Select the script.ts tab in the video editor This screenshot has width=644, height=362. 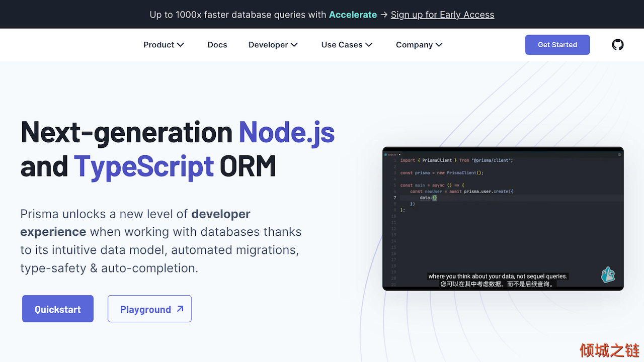pos(392,154)
